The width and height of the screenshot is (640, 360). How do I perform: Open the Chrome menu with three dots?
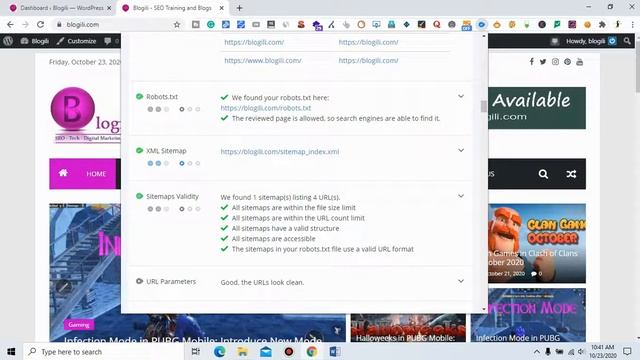(633, 24)
